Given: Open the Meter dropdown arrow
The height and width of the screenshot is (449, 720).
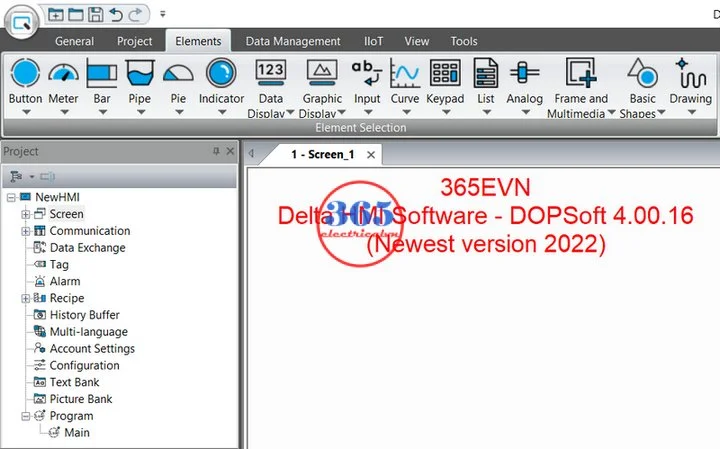Looking at the screenshot, I should [x=64, y=112].
